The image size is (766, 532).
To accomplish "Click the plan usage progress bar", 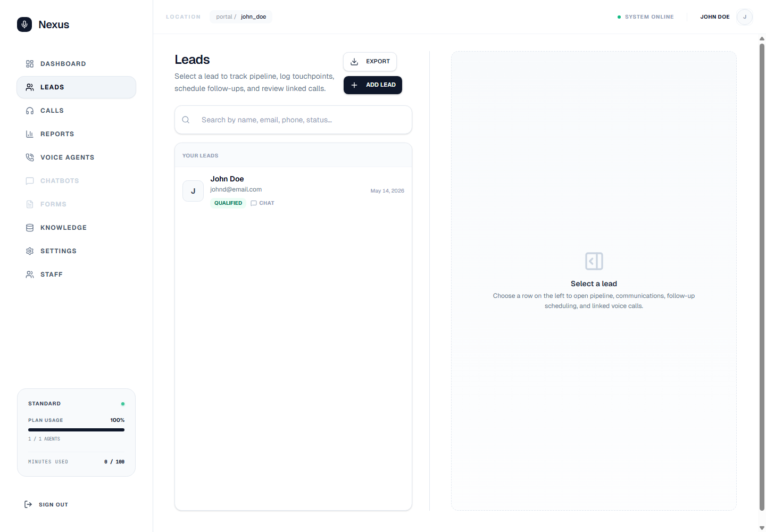I will [76, 430].
